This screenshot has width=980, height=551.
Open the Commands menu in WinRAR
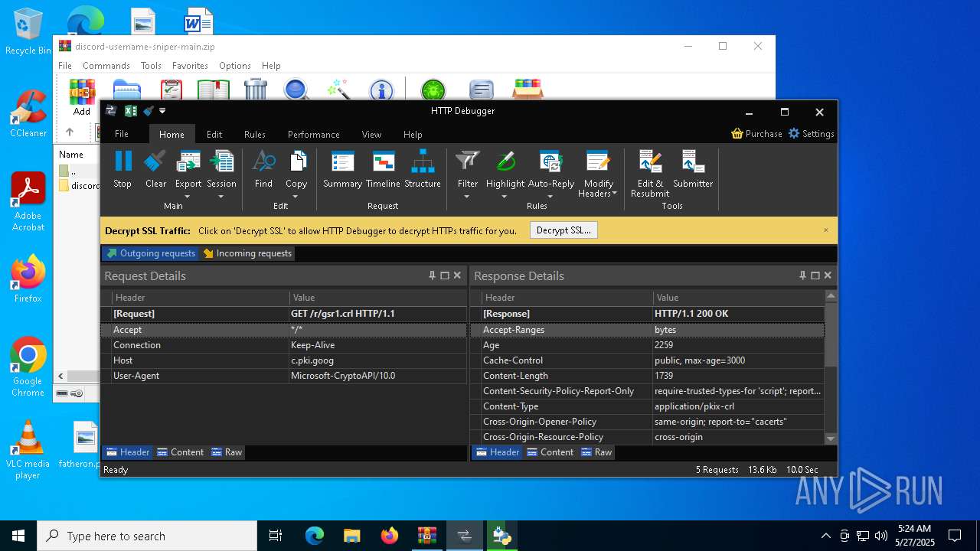[106, 66]
